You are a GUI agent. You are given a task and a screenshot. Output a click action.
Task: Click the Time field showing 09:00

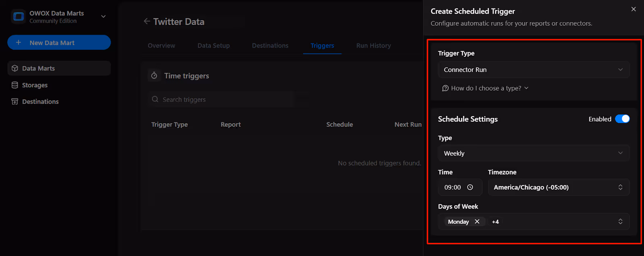coord(460,188)
